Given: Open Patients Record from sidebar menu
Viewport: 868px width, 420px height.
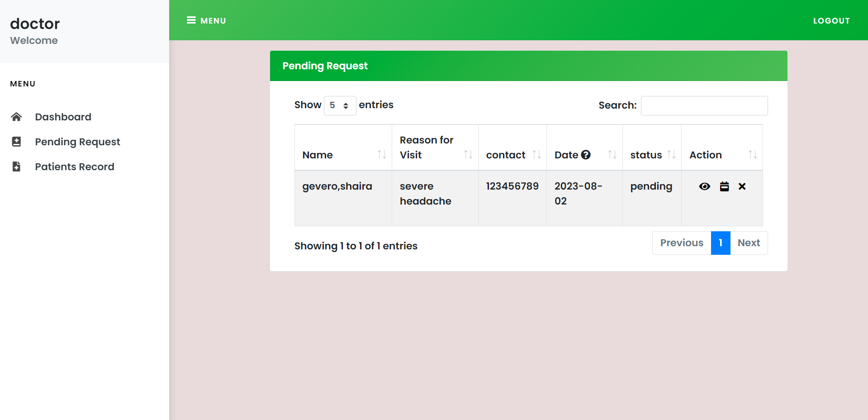Looking at the screenshot, I should (75, 167).
